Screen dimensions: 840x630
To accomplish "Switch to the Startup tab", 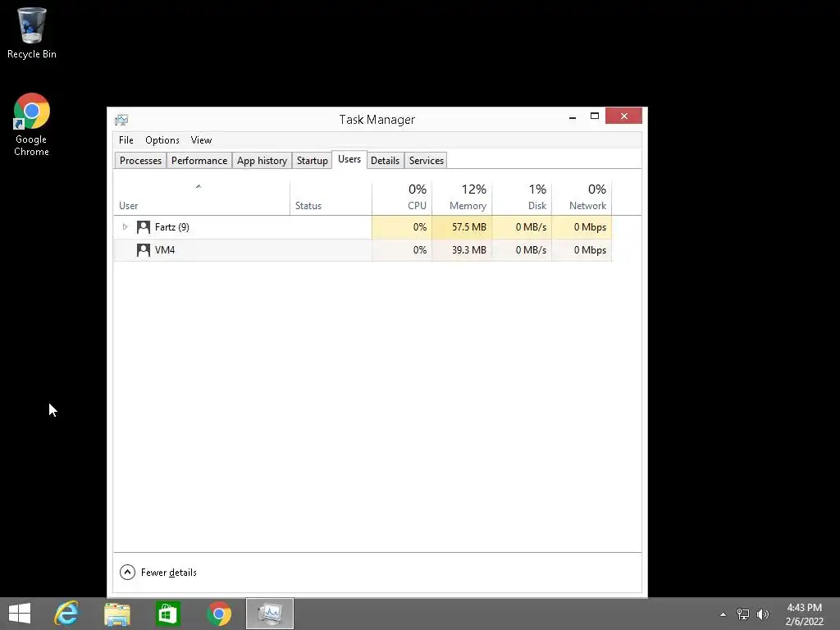I will click(313, 161).
